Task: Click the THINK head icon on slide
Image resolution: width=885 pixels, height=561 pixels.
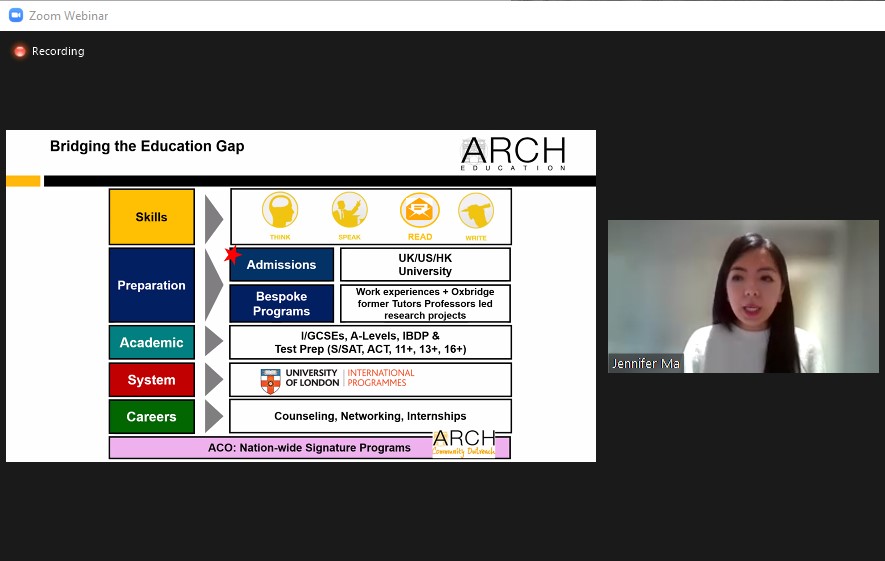Action: coord(280,210)
